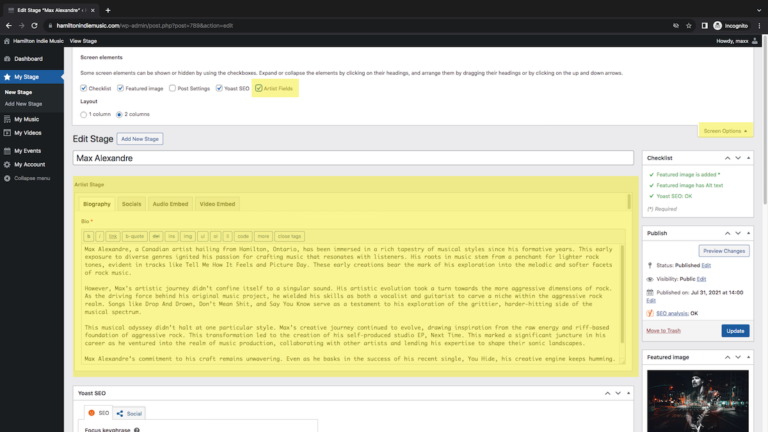Image resolution: width=768 pixels, height=432 pixels.
Task: Toggle the Featured image panel collapse arrow
Action: point(751,357)
